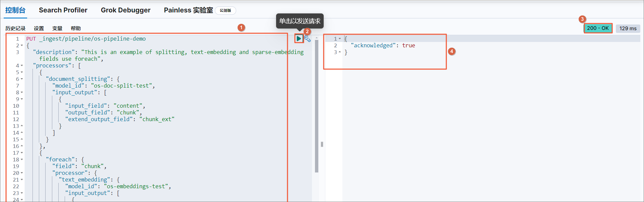Open the 帮助 help menu
The height and width of the screenshot is (202, 644).
coord(76,29)
